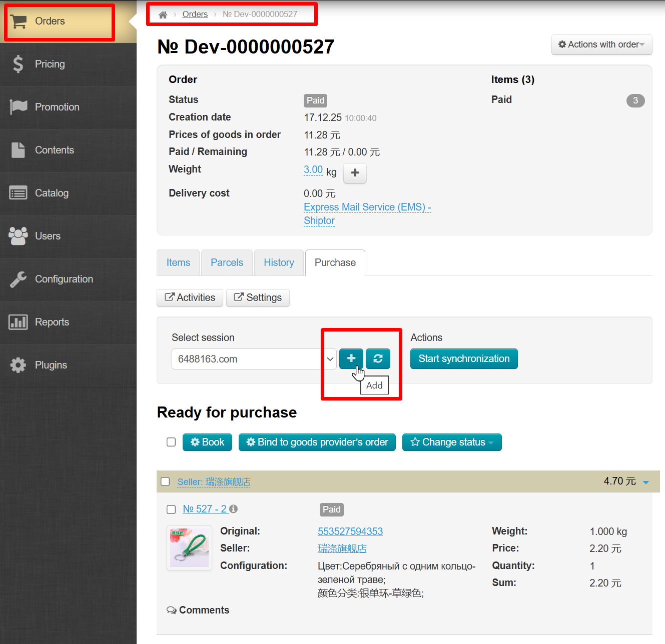665x644 pixels.
Task: Check the select-all checkbox beside Book
Action: (x=171, y=442)
